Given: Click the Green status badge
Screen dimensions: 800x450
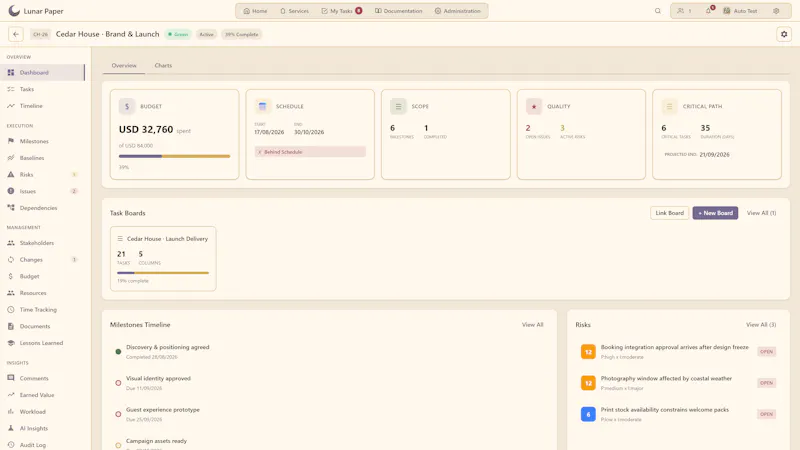Looking at the screenshot, I should 179,34.
